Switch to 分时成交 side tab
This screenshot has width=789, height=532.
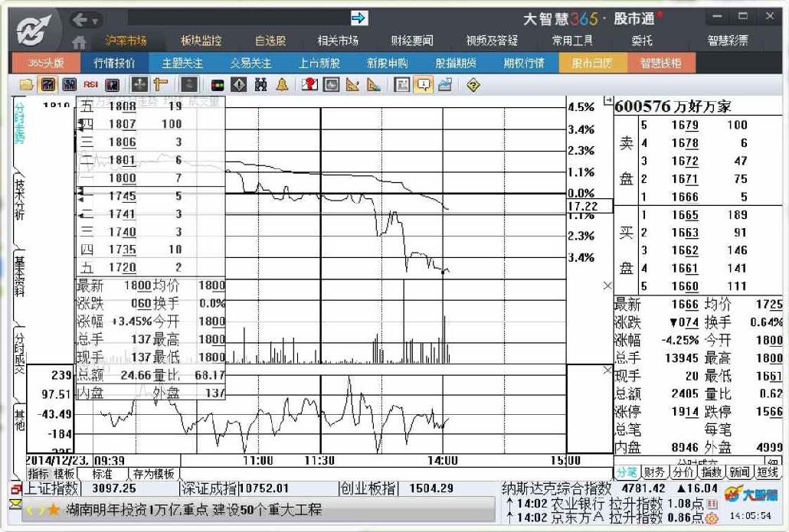tap(19, 353)
